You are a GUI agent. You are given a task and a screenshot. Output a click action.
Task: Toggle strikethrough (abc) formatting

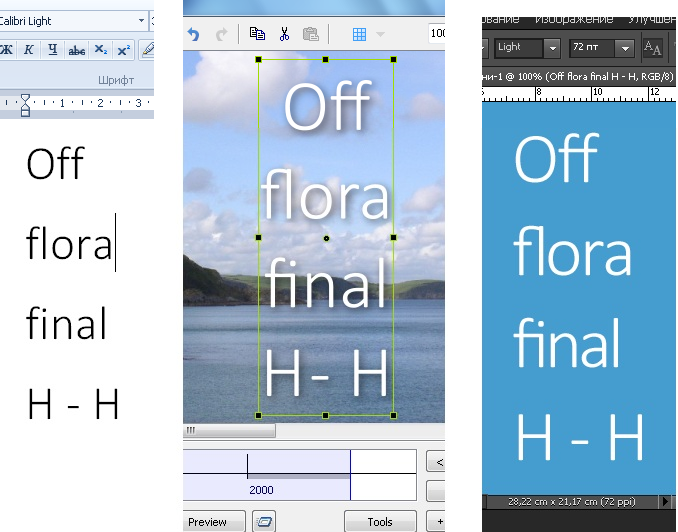[x=76, y=49]
